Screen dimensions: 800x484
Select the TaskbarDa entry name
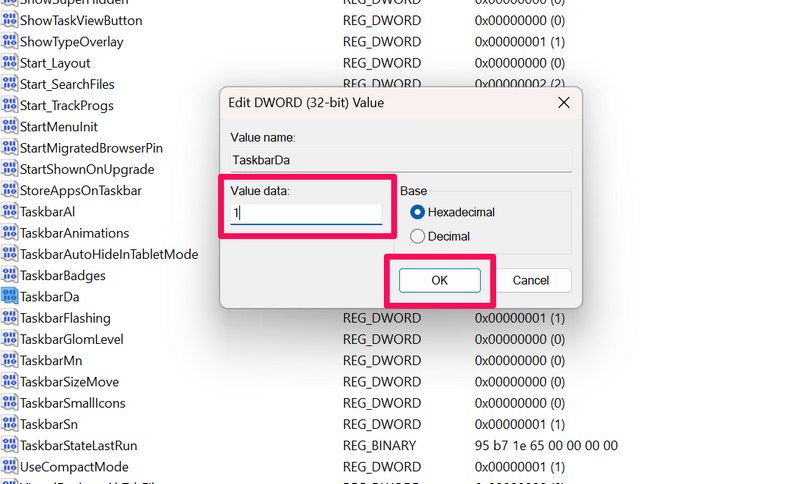pyautogui.click(x=49, y=297)
